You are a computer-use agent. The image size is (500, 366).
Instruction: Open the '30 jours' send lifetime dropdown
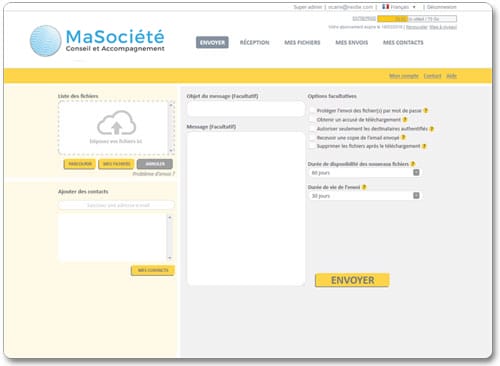365,196
